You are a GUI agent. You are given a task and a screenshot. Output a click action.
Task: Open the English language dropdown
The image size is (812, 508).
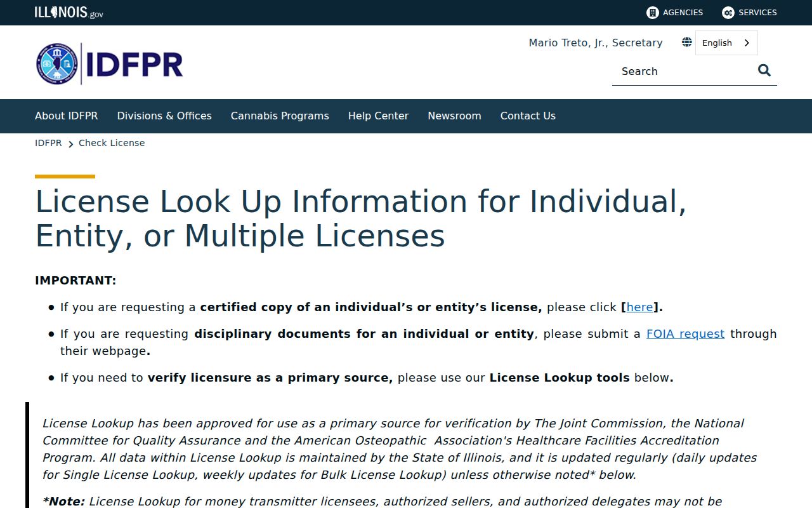pos(726,43)
